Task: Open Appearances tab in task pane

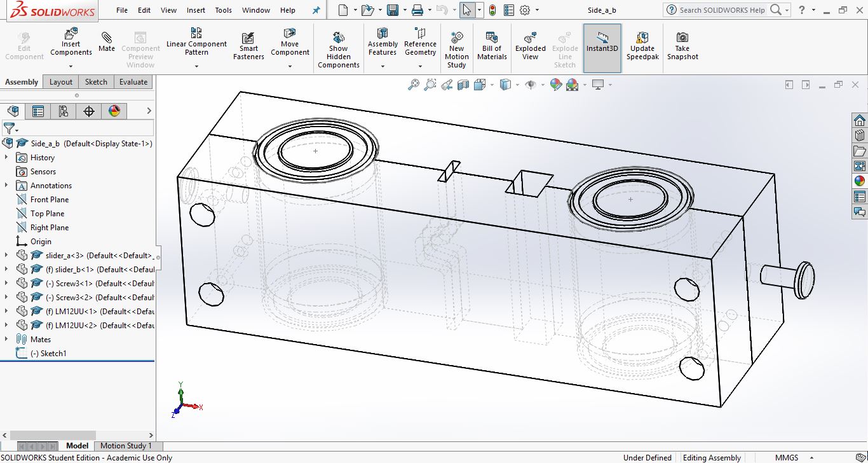Action: [860, 181]
